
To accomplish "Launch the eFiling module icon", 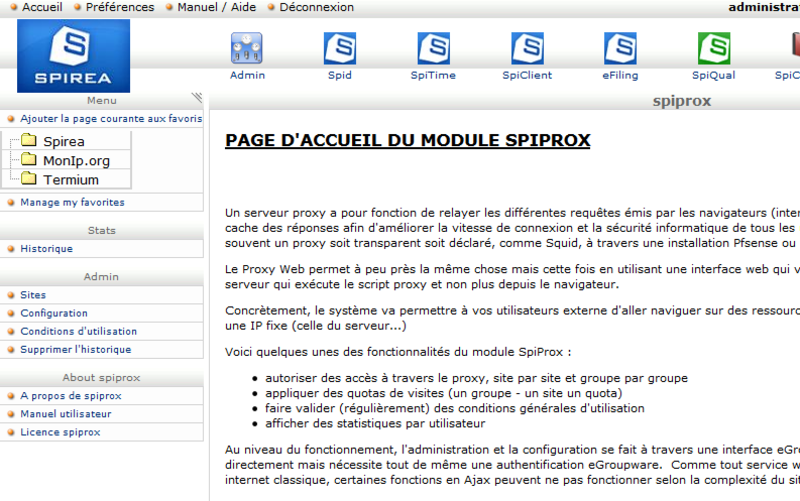I will tap(620, 48).
